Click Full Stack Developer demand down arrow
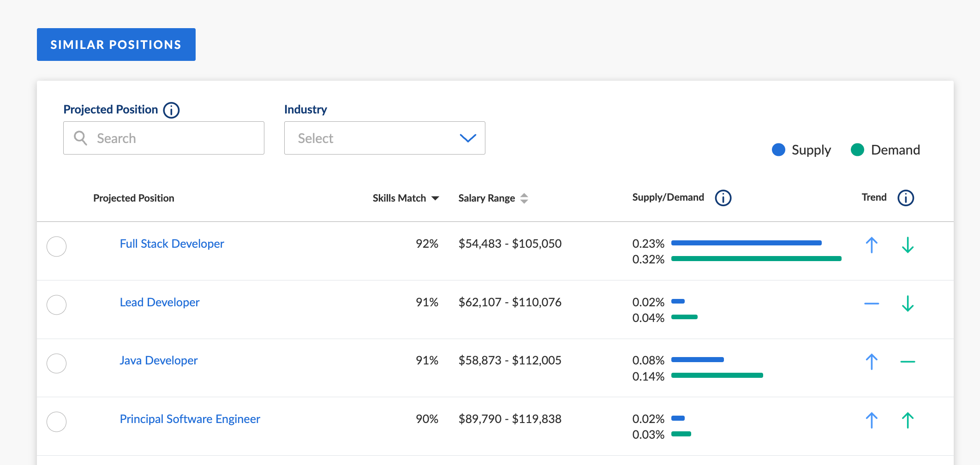Viewport: 980px width, 465px height. pyautogui.click(x=908, y=245)
